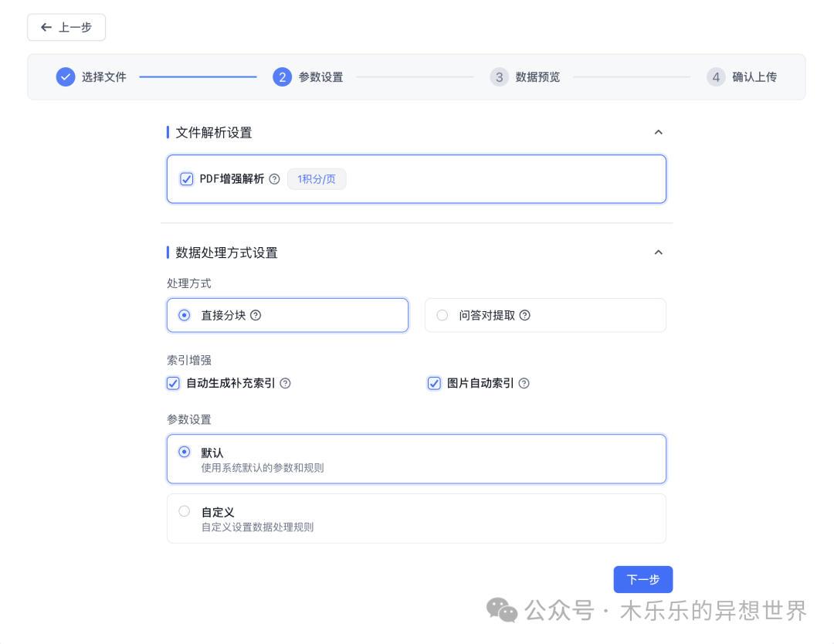Open the 参数设置 step label
Screen dimensions: 834x644
[320, 77]
